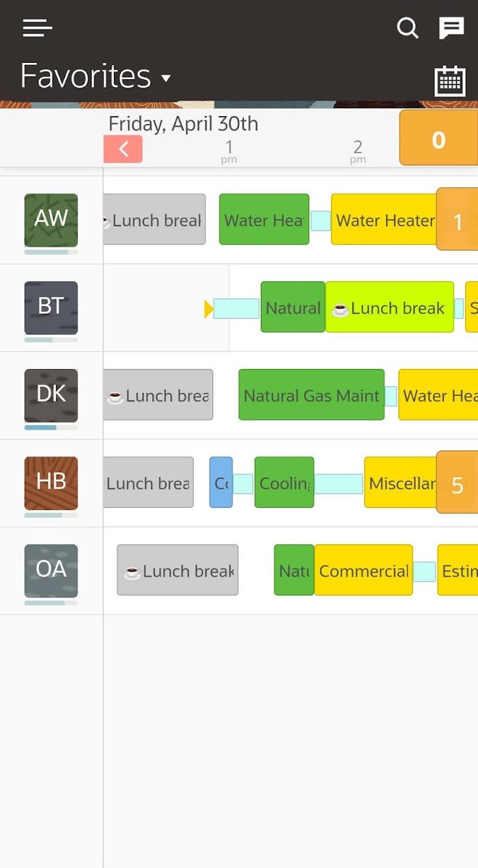The height and width of the screenshot is (868, 478).
Task: Select the OA technician avatar
Action: tap(51, 570)
